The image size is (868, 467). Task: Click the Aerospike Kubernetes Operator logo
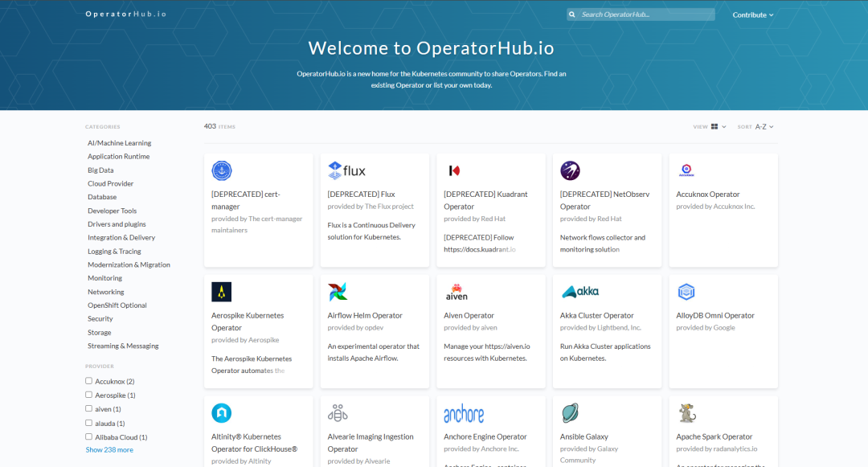[222, 292]
